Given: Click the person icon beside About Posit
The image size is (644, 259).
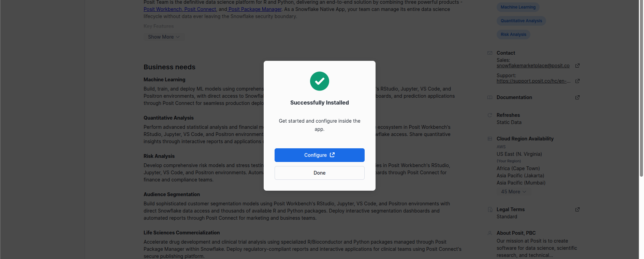Looking at the screenshot, I should coord(490,233).
